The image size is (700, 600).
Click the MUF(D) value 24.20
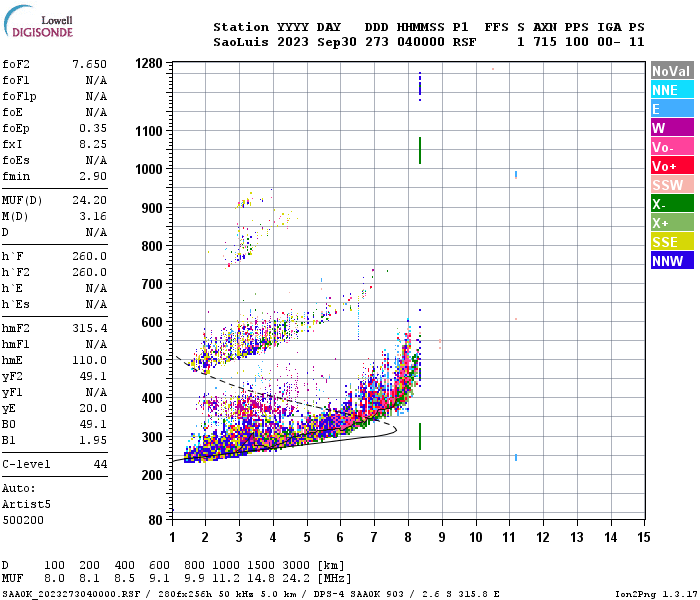pyautogui.click(x=90, y=200)
